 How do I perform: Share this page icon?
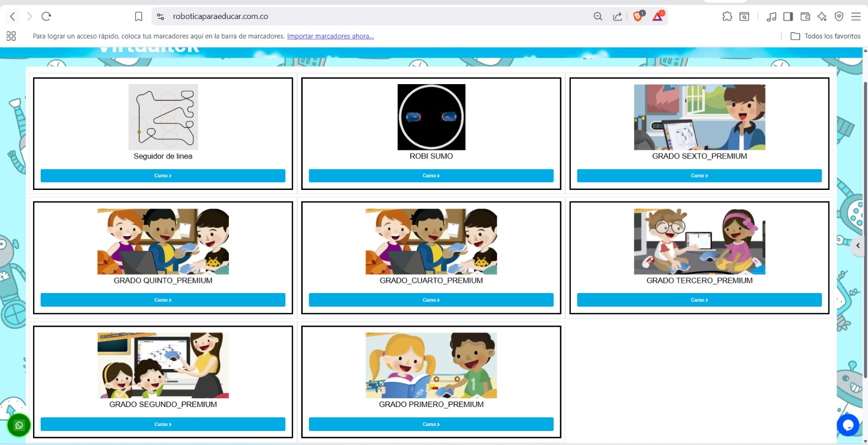point(617,16)
